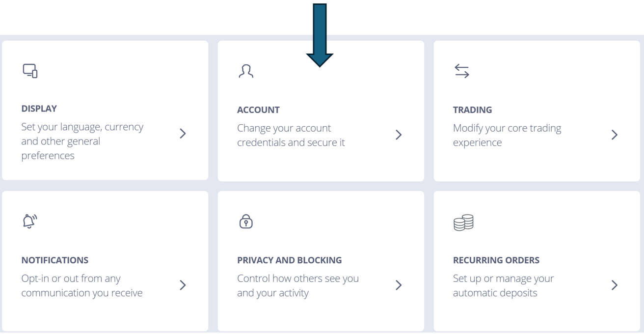This screenshot has height=334, width=644.
Task: Click the Notifications bell icon
Action: 30,222
